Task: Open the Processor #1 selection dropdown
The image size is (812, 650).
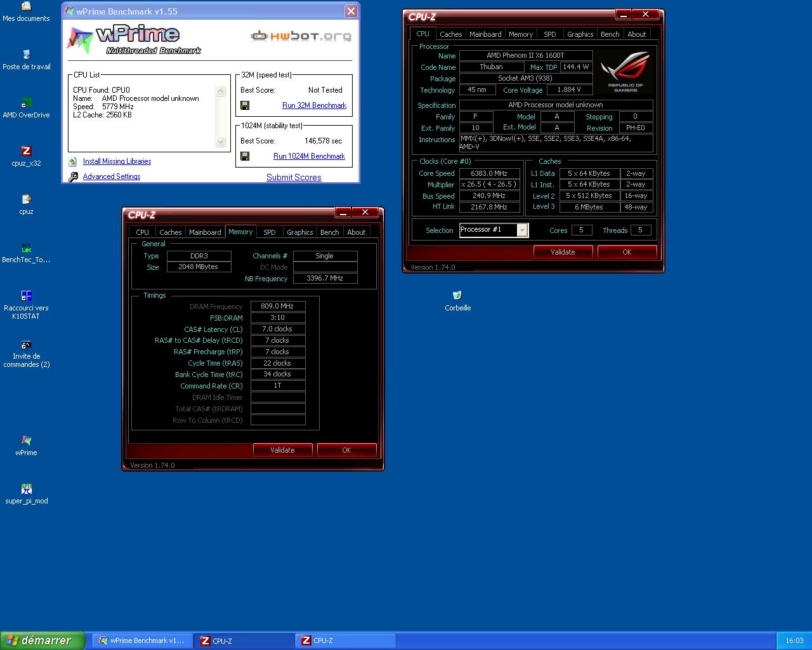Action: tap(522, 230)
